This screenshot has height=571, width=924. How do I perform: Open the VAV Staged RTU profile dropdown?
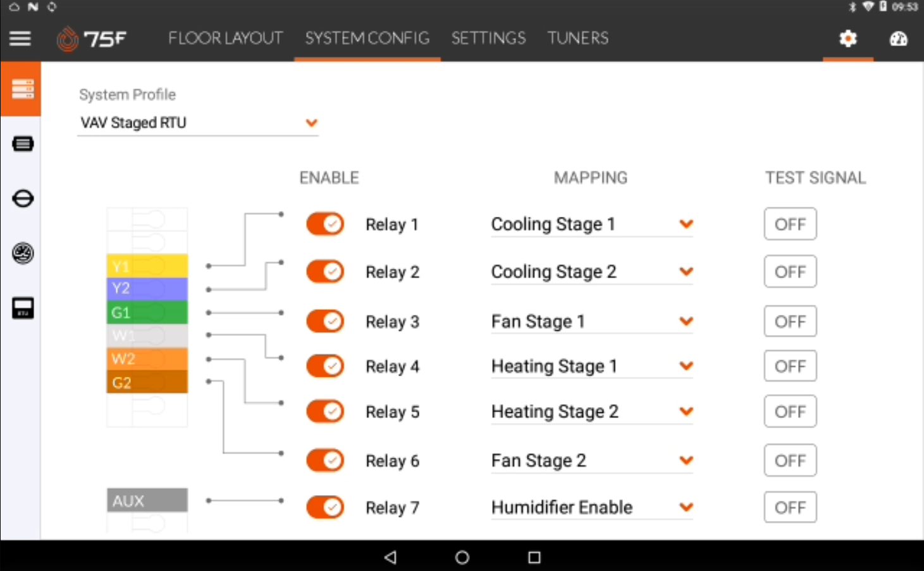click(x=311, y=123)
